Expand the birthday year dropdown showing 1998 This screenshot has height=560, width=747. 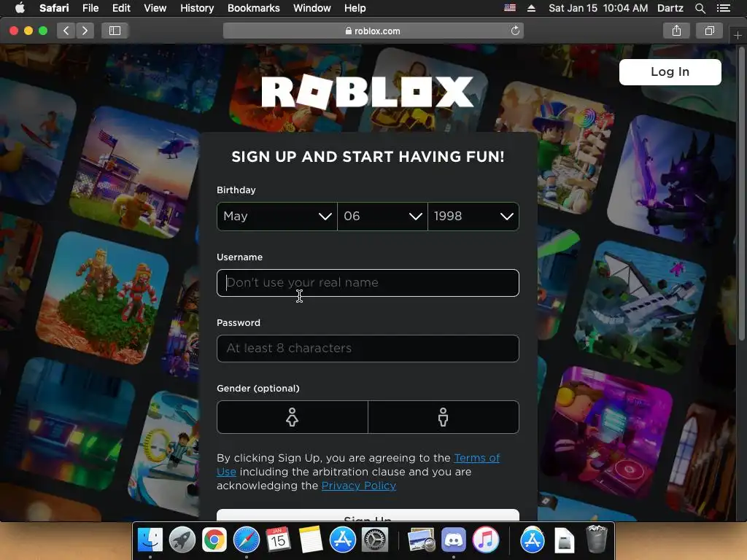point(473,216)
